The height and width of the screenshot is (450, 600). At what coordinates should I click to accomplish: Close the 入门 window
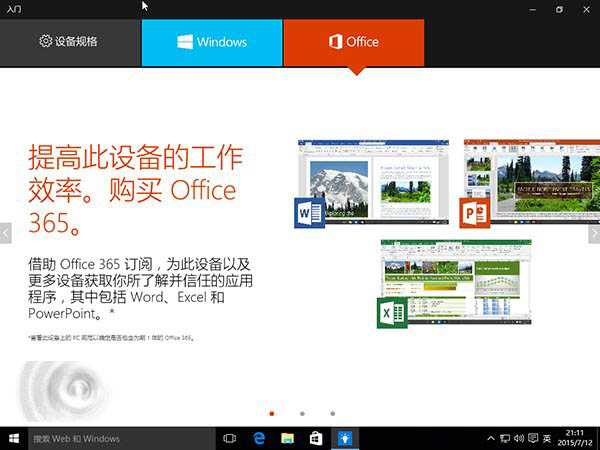point(586,10)
